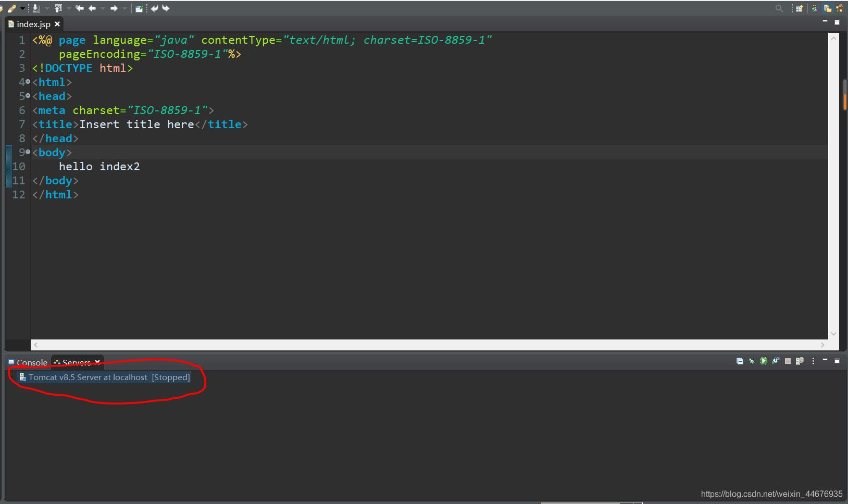Click the Next Annotation toolbar icon
The height and width of the screenshot is (504, 848).
[36, 8]
